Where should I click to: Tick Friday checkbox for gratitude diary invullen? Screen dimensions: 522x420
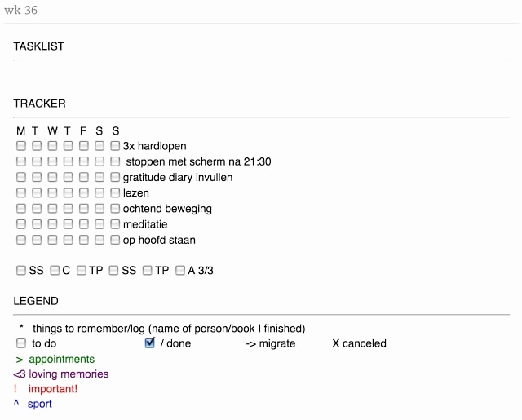(83, 177)
